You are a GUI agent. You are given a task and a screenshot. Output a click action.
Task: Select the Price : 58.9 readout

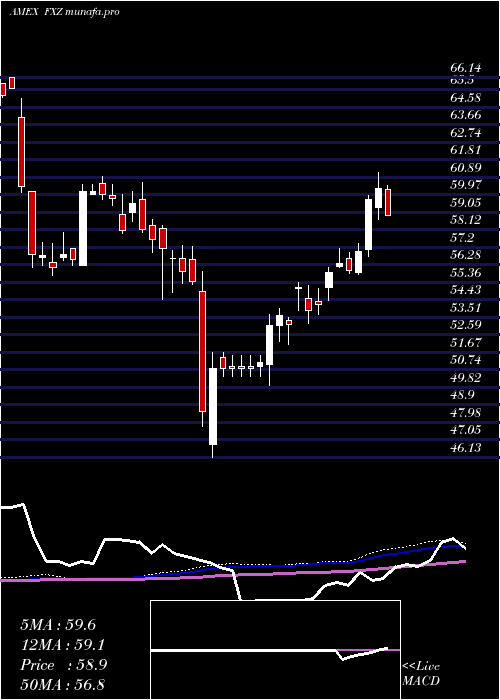tap(63, 665)
